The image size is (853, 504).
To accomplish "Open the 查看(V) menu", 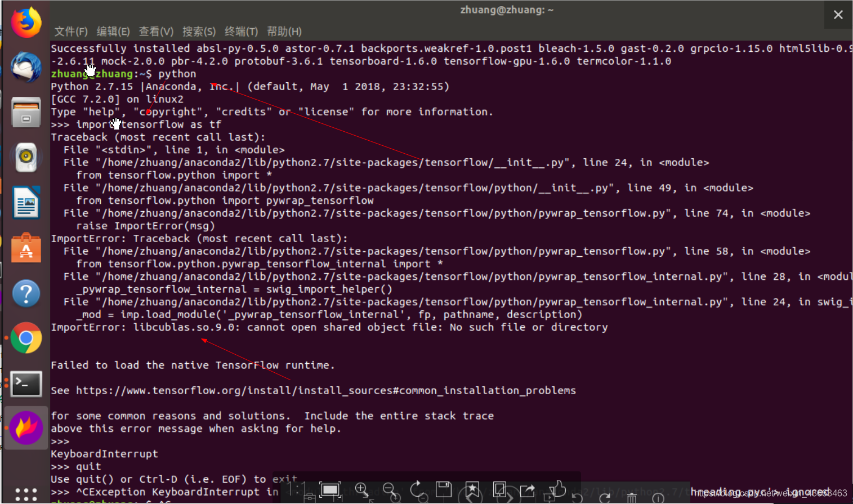I will pyautogui.click(x=156, y=32).
